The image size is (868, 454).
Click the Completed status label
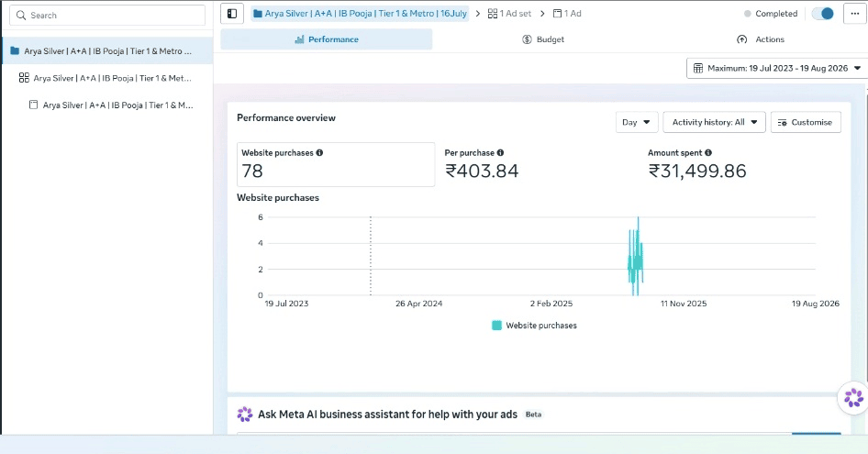pyautogui.click(x=776, y=13)
